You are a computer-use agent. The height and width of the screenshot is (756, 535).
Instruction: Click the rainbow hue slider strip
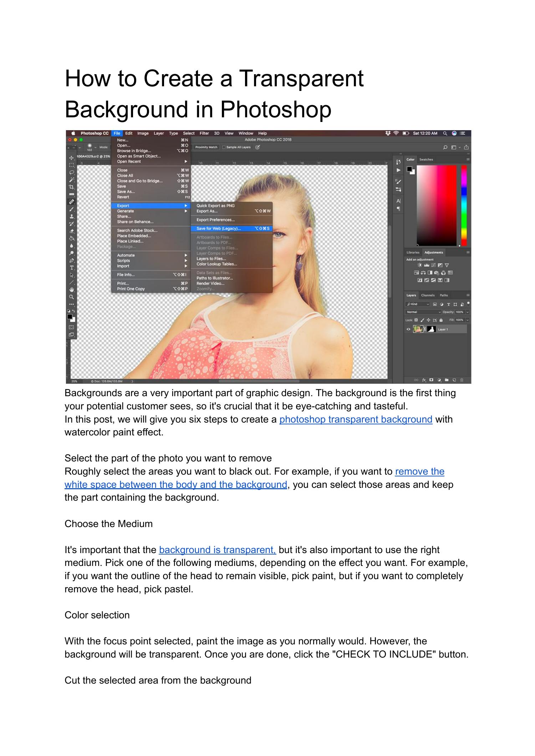(x=464, y=205)
